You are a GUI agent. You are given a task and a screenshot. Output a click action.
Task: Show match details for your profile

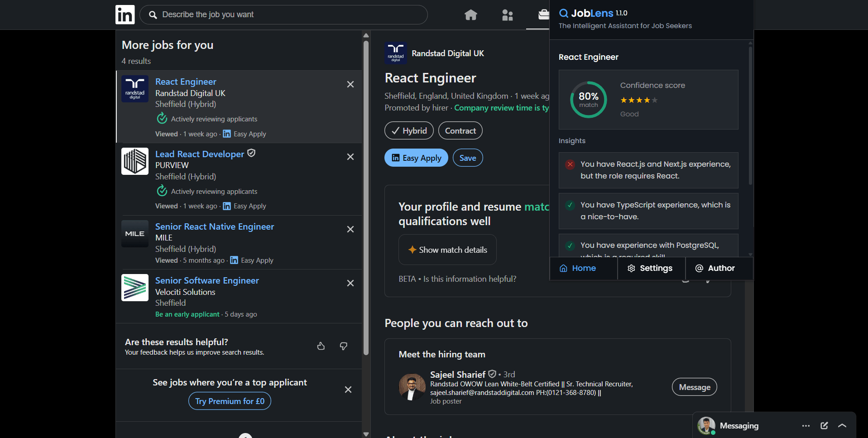447,250
